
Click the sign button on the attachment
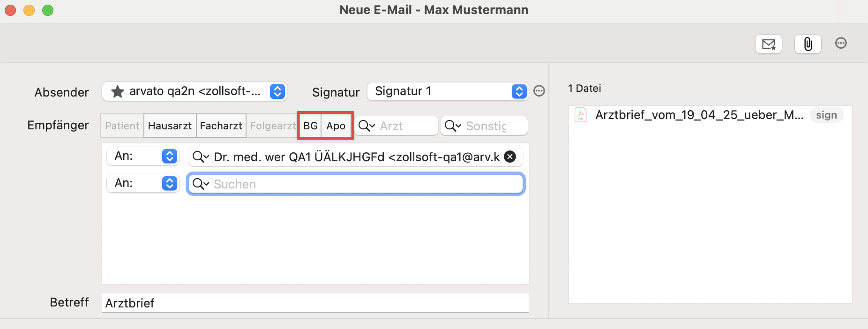[826, 115]
